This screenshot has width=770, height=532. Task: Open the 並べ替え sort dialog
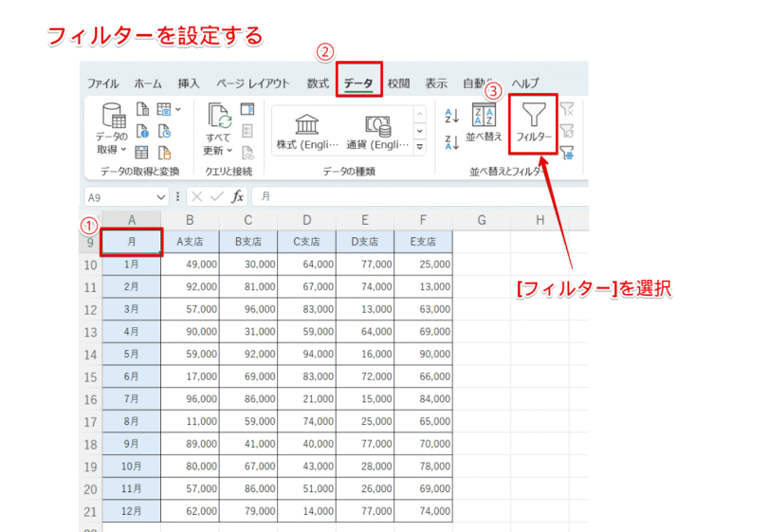tap(484, 123)
